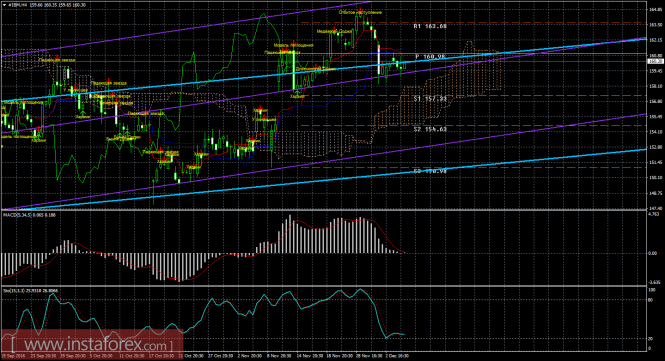
Task: Click the 164.85 value on the price scale
Action: point(656,9)
